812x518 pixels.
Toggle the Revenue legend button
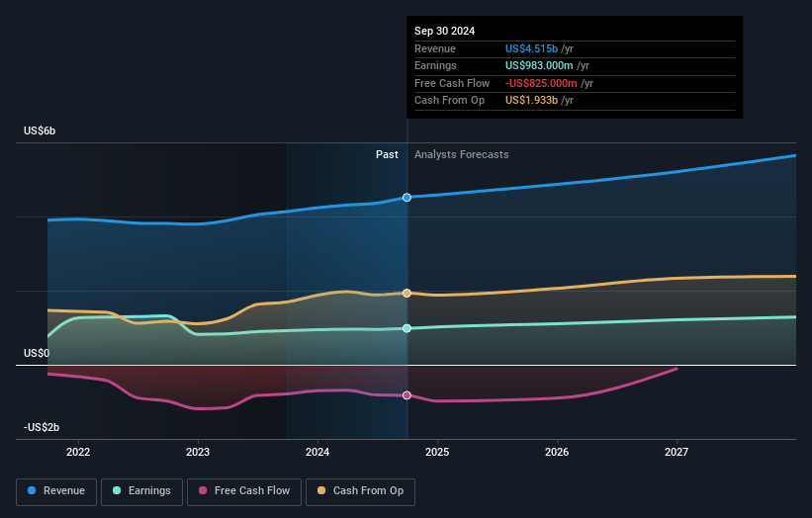56,491
